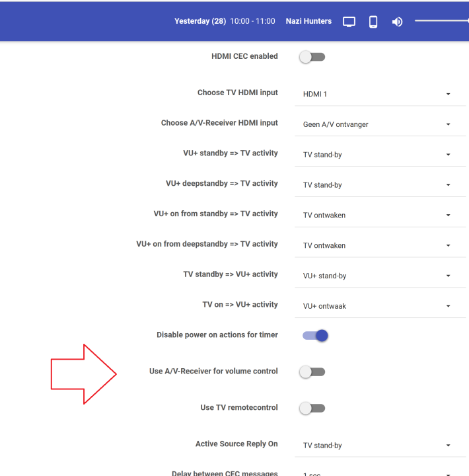Expand TV standby VU+ activity dropdown
Image resolution: width=469 pixels, height=476 pixels.
[379, 276]
